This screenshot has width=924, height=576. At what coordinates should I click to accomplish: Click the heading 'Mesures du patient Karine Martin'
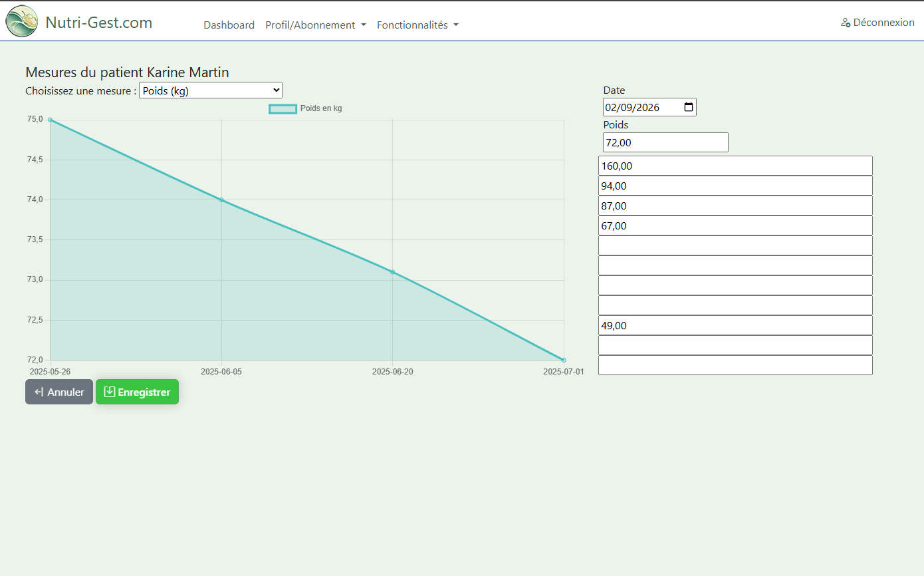[127, 72]
